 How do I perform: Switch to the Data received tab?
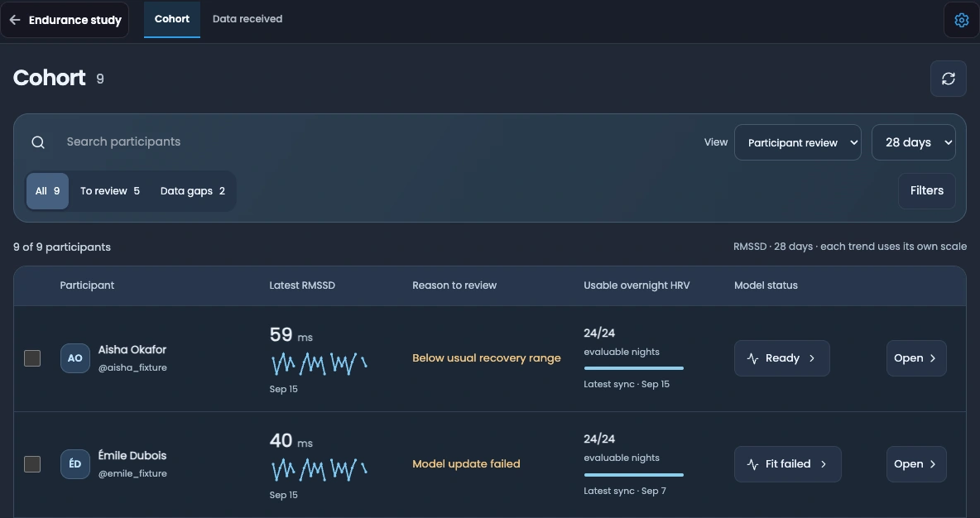(x=247, y=19)
